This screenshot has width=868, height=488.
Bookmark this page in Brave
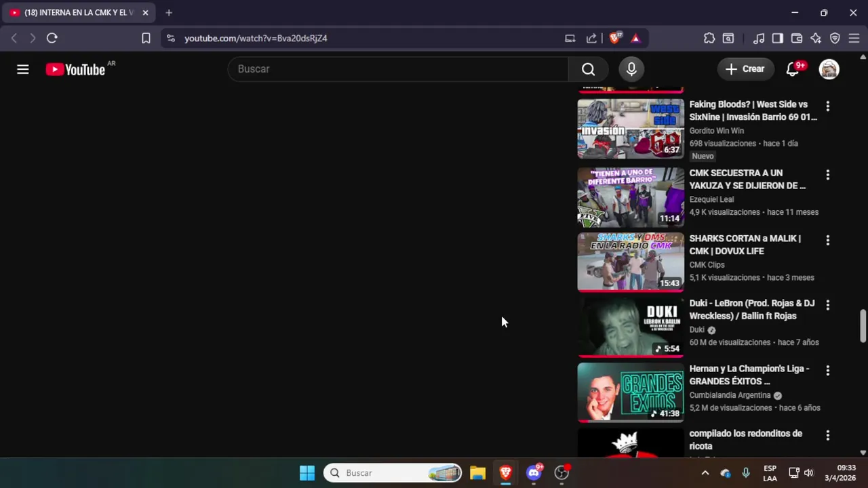click(x=146, y=38)
